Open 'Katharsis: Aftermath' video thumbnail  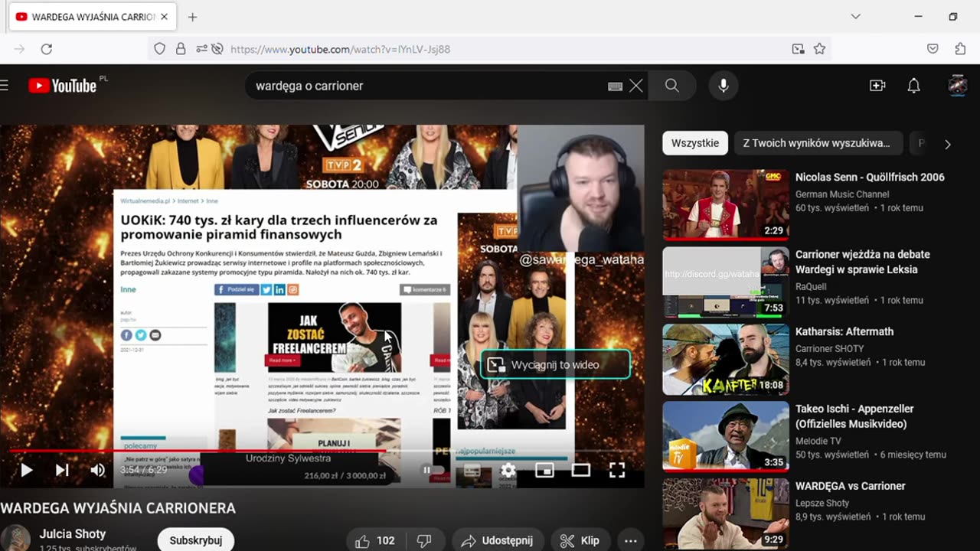(726, 360)
